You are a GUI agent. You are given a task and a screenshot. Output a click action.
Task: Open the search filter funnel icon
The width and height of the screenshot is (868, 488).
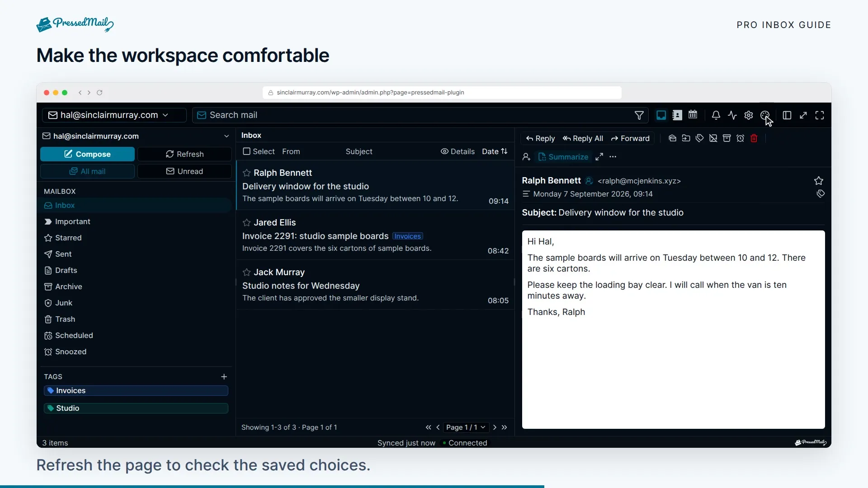[x=639, y=115]
